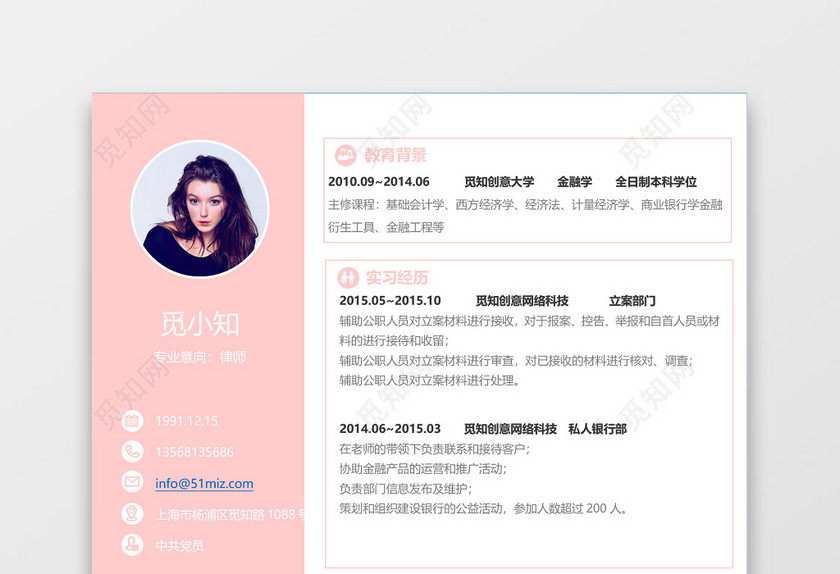Click the line 在老师的带领下负责联系和接待客户；
840x574 pixels.
click(434, 449)
